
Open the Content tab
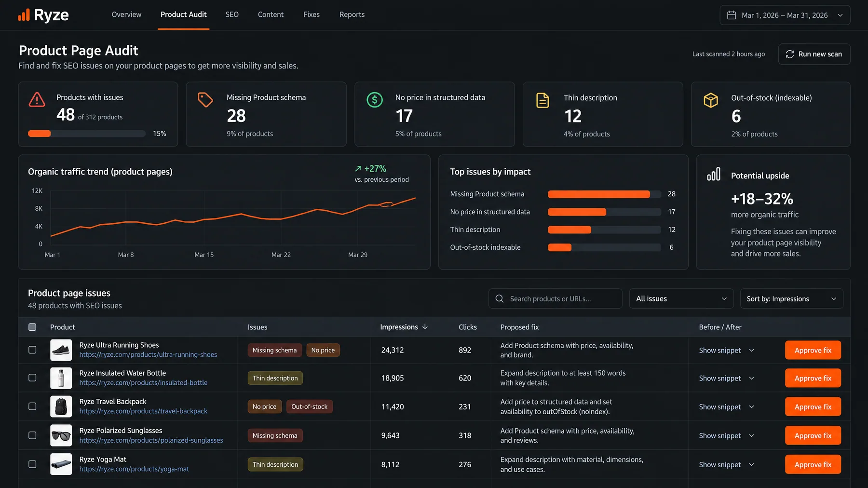(x=271, y=14)
